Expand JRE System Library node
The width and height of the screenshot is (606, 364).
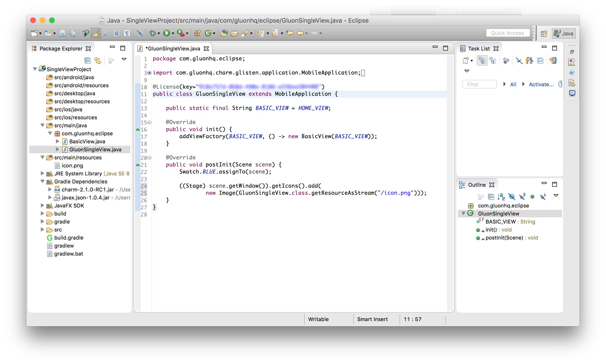coord(42,174)
